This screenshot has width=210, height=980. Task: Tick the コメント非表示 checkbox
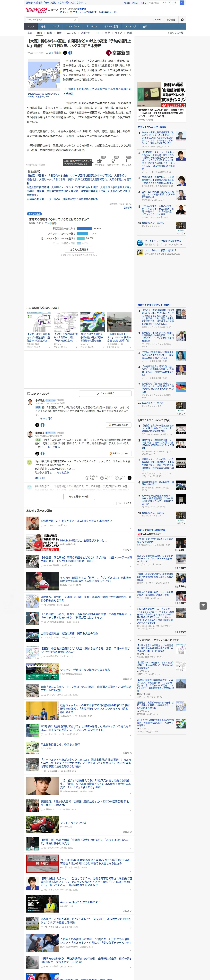[115, 503]
